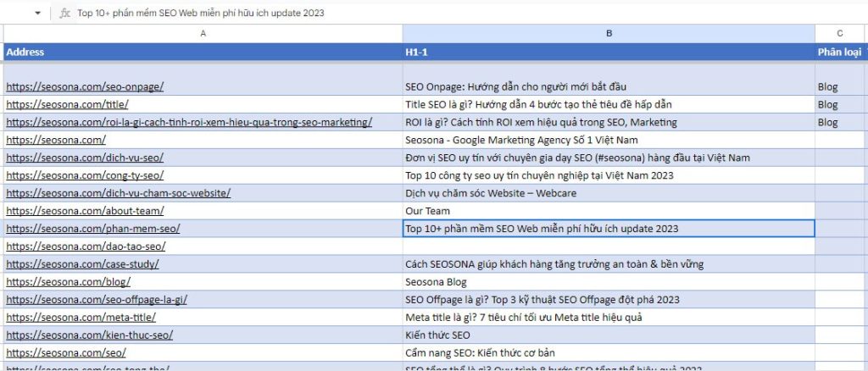The image size is (868, 371).
Task: Select cell 'Seosona - Google Marketing Agency Số 1 Việt Nam'
Action: 609,140
